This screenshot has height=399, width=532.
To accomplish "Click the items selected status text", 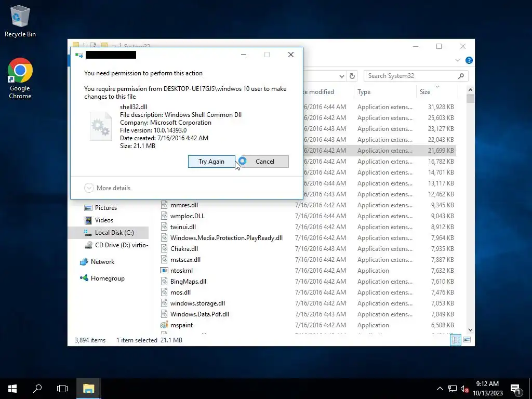I will [x=149, y=340].
